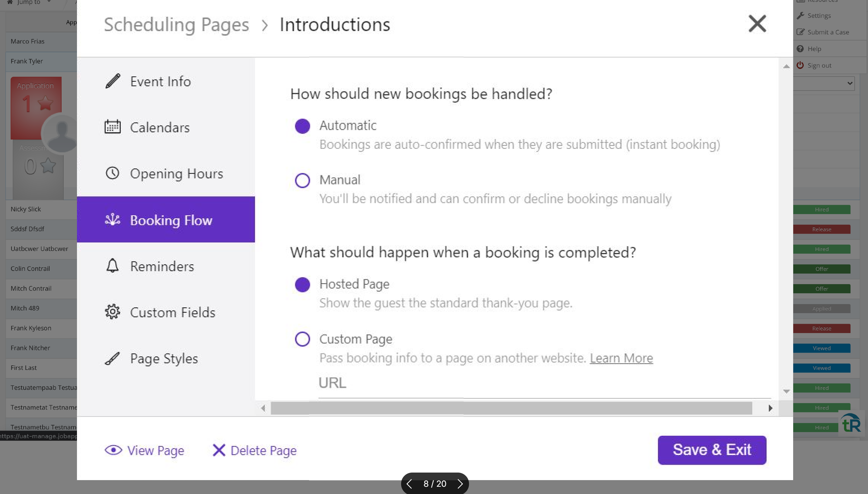Advance to the next page with right chevron
The width and height of the screenshot is (868, 494).
coord(461,483)
